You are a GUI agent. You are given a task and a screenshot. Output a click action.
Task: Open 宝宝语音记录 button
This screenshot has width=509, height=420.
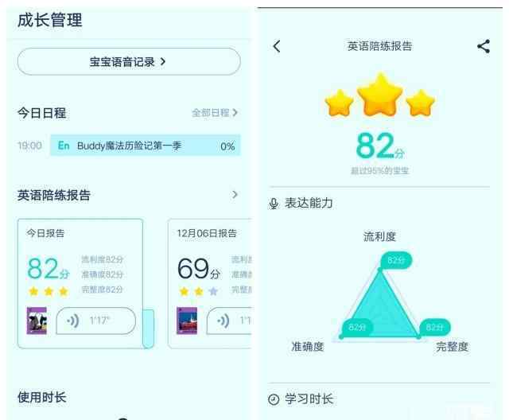(129, 62)
